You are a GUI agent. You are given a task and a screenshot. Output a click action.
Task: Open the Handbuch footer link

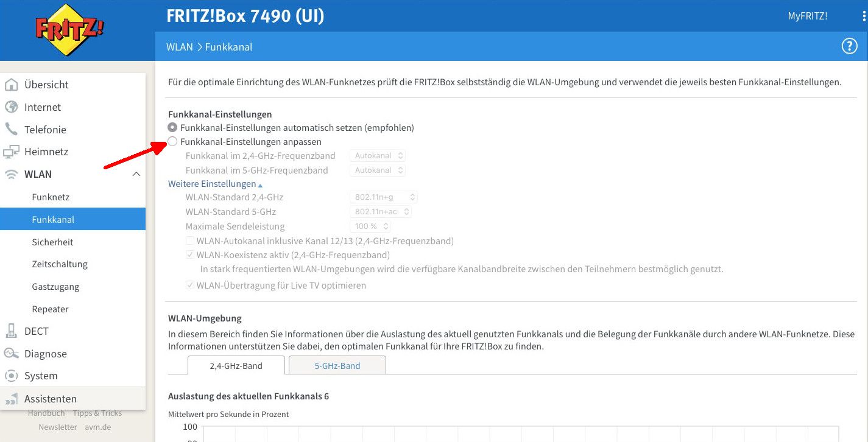[x=46, y=413]
